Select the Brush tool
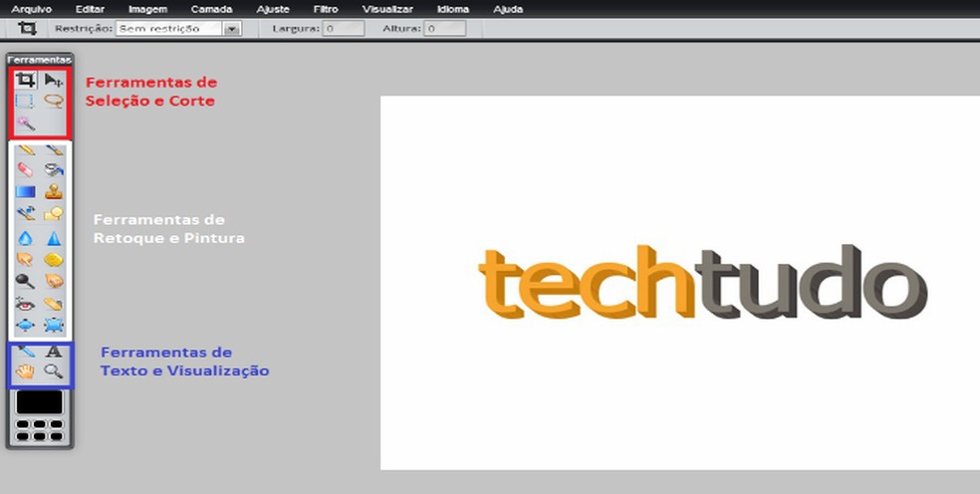Screen dimensions: 980x494 click(55, 150)
